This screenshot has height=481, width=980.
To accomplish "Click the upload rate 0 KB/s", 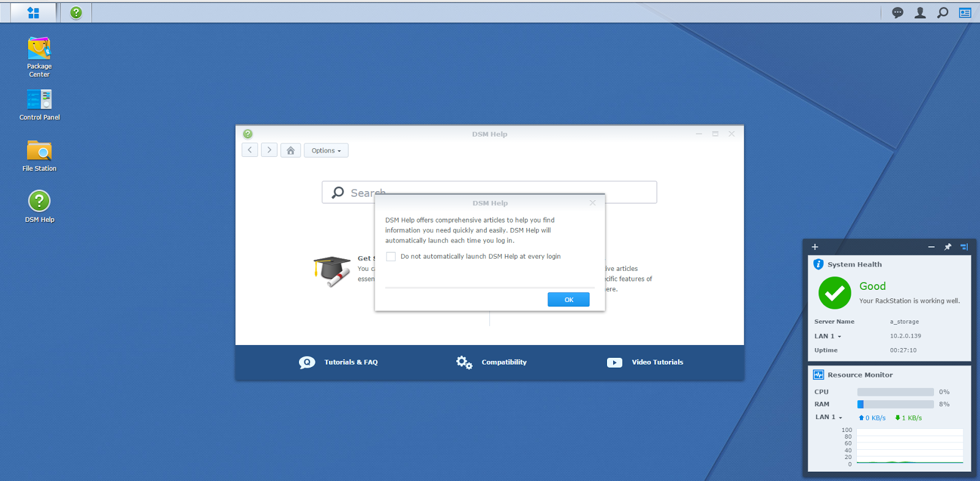I will [872, 418].
